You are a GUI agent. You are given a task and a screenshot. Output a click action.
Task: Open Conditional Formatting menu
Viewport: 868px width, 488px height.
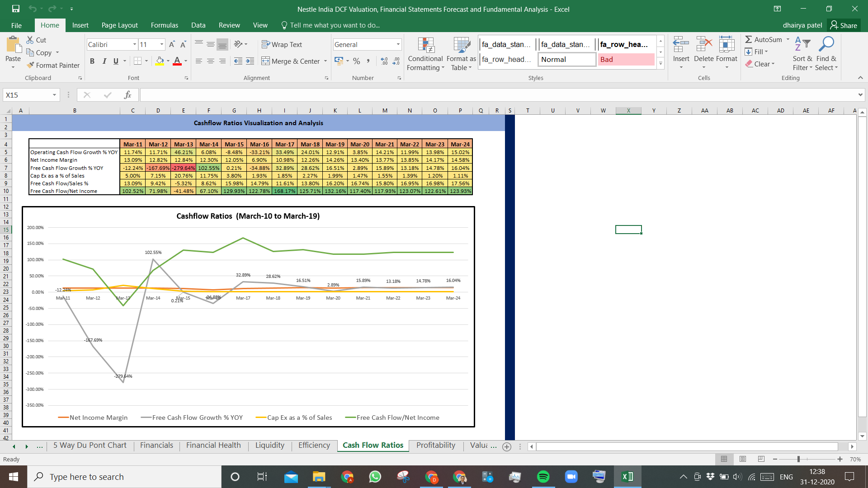pos(425,53)
